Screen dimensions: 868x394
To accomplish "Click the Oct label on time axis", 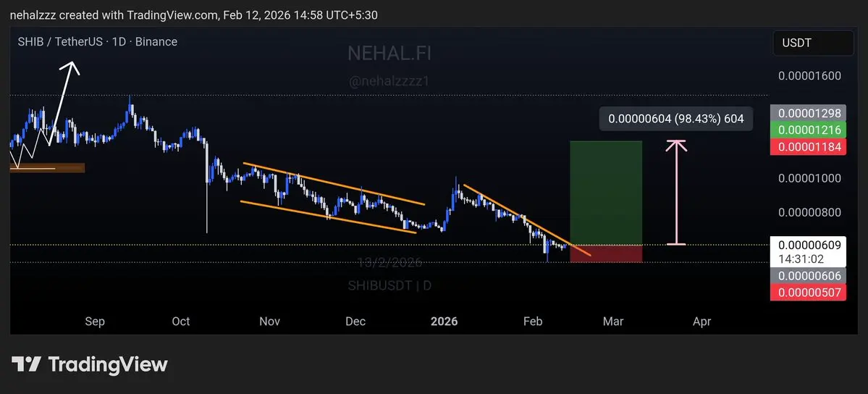I will point(181,322).
